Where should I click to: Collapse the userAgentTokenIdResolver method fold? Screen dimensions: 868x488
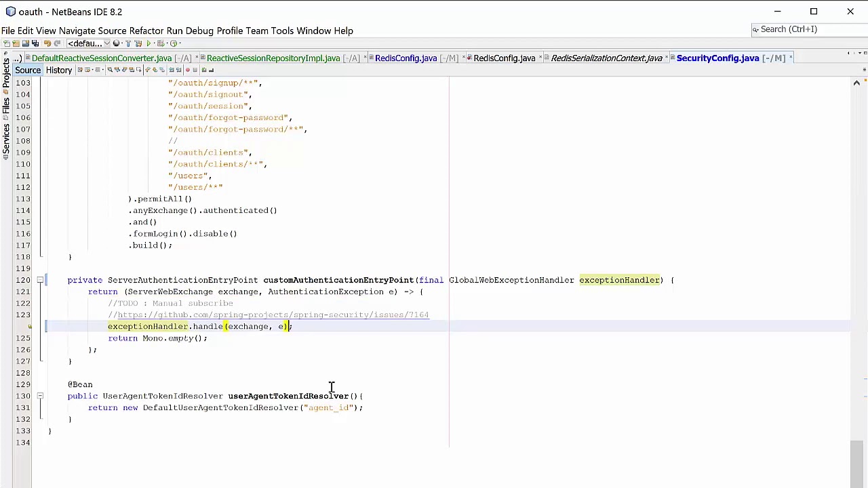pyautogui.click(x=40, y=396)
